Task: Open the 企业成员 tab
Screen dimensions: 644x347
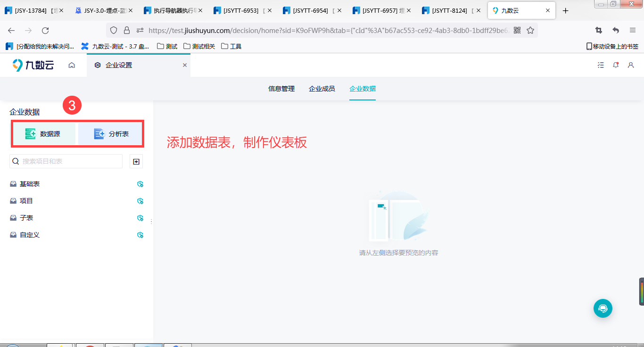Action: click(x=322, y=89)
